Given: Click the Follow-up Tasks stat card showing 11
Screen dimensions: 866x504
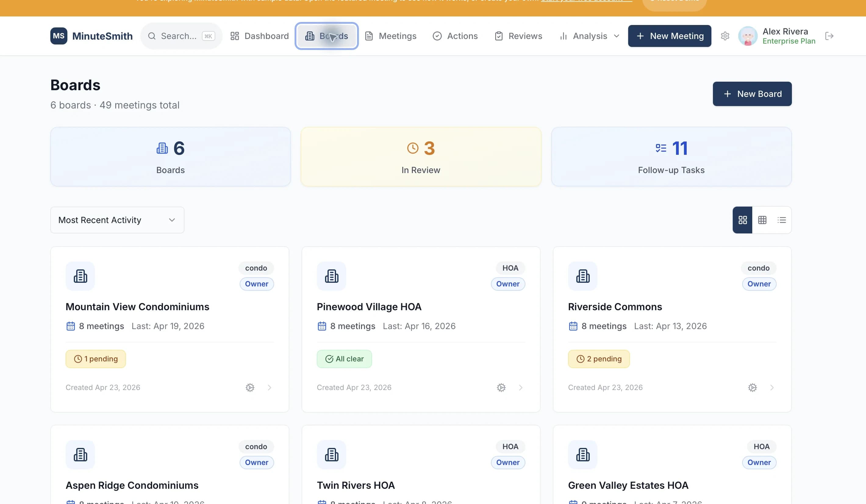Looking at the screenshot, I should tap(671, 157).
